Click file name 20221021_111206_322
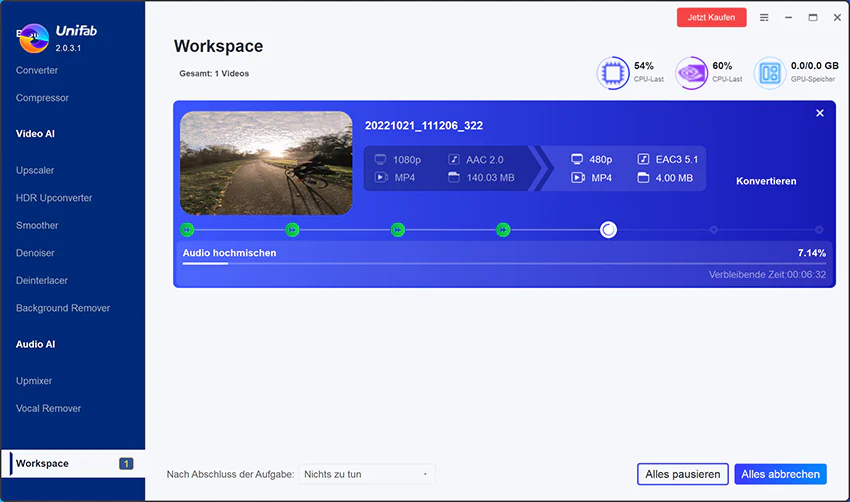This screenshot has width=850, height=502. 424,126
